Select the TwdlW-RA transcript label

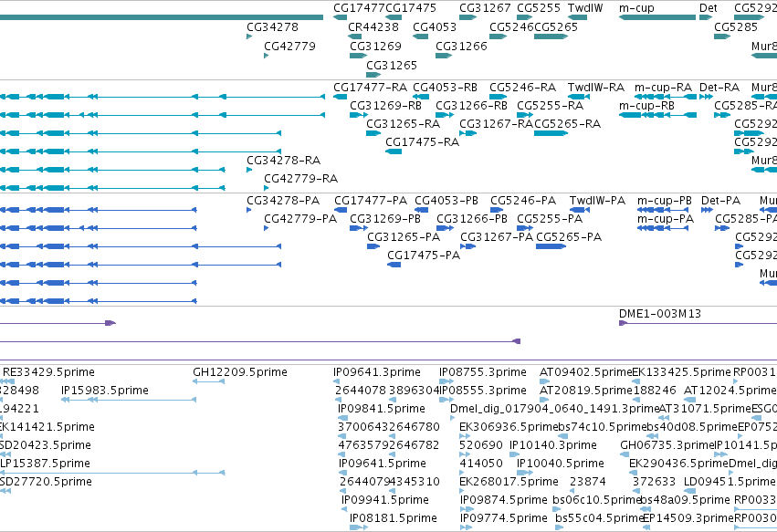click(x=596, y=88)
